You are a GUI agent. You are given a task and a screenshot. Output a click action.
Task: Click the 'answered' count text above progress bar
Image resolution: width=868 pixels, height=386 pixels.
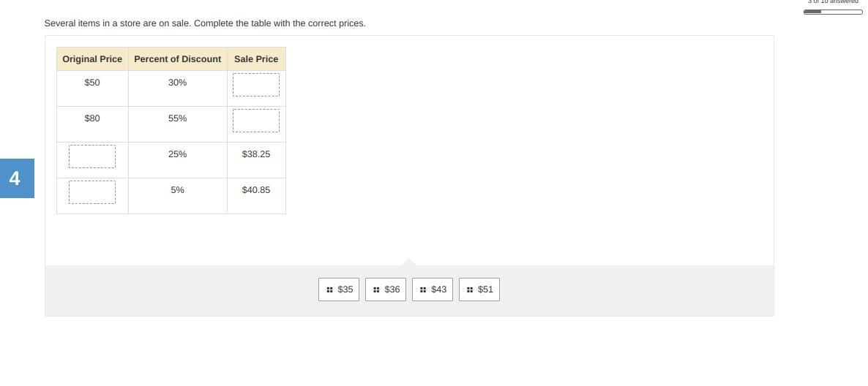[833, 2]
